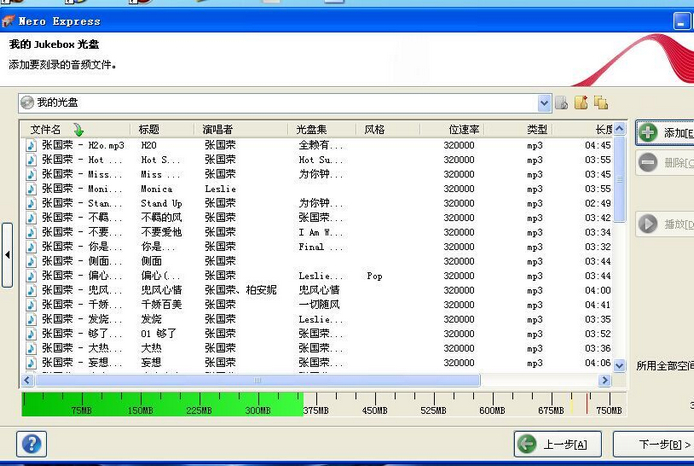Click the yellow marker on the capacity bar
694x466 pixels.
[571, 404]
